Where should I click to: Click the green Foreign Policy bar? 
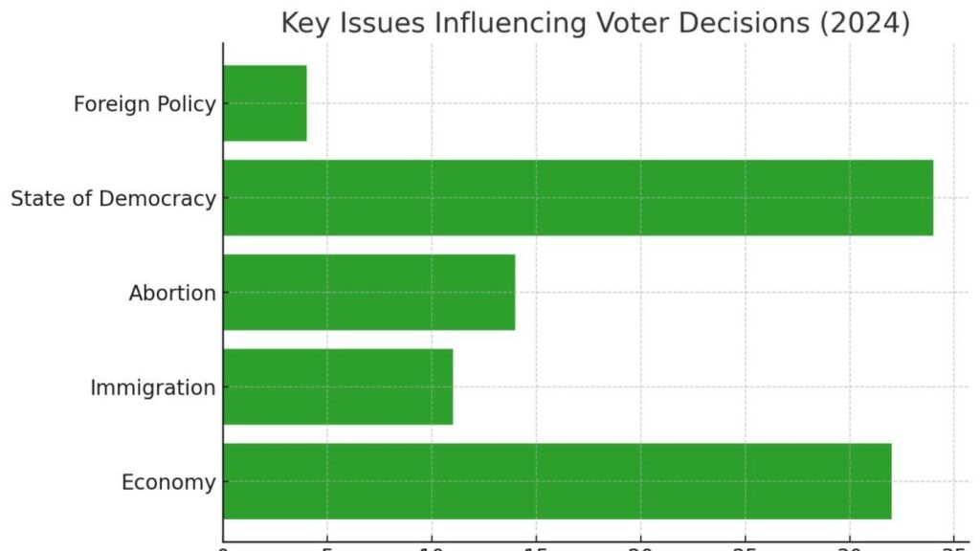pyautogui.click(x=265, y=103)
